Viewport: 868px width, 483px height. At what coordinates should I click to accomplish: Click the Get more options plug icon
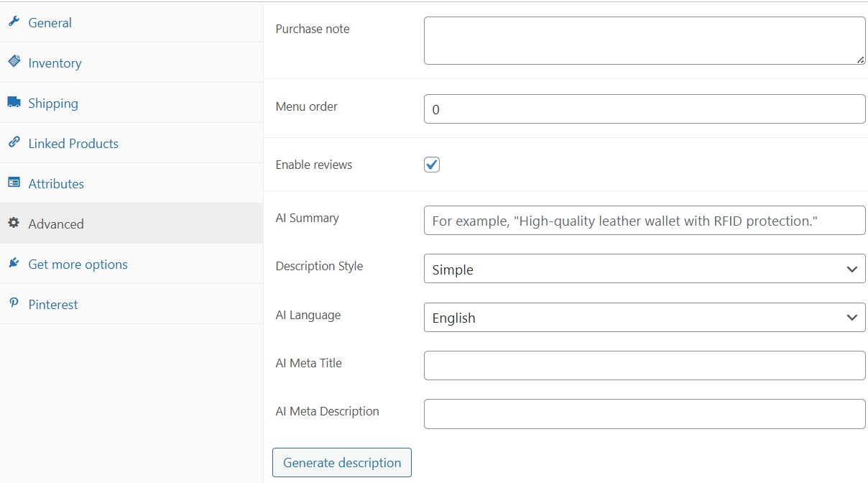pyautogui.click(x=14, y=263)
